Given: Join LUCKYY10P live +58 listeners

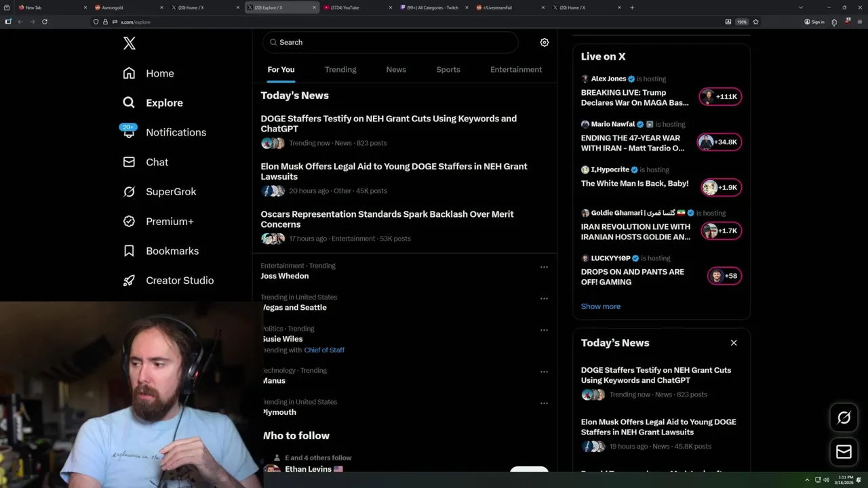Looking at the screenshot, I should point(724,276).
